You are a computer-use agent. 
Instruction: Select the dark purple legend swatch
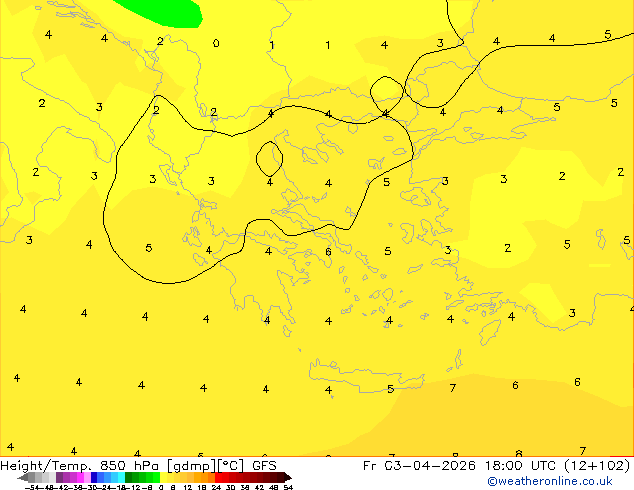(x=59, y=477)
